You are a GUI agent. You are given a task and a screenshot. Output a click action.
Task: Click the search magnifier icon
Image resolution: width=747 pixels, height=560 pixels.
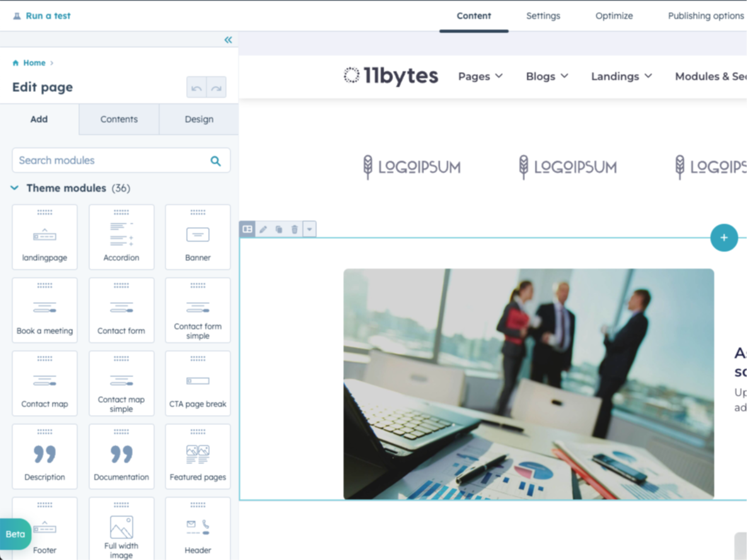tap(216, 161)
